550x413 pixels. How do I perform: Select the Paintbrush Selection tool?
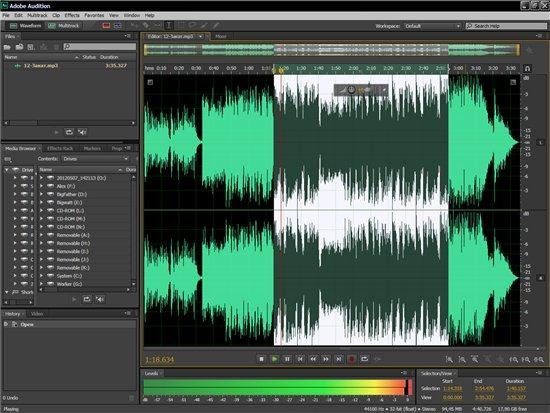tap(204, 26)
